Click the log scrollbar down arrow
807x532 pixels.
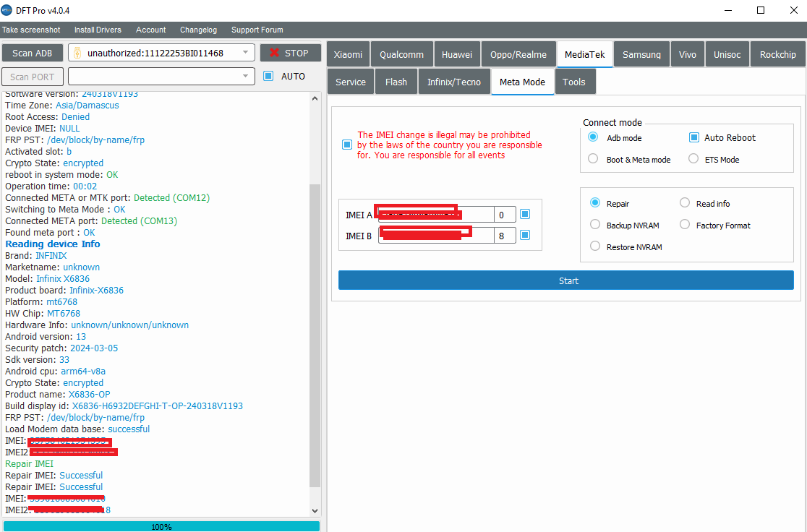[x=315, y=510]
